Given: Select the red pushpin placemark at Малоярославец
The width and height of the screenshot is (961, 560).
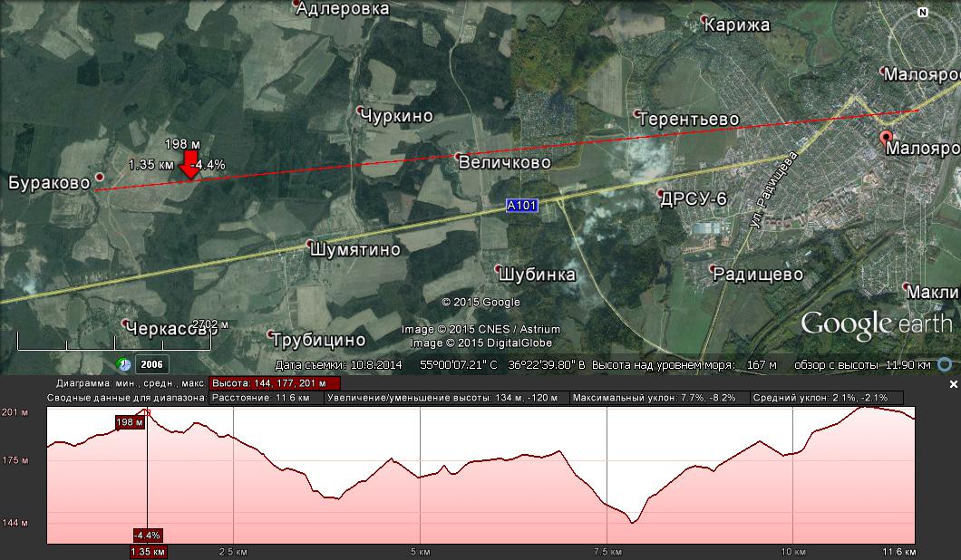Looking at the screenshot, I should click(886, 137).
